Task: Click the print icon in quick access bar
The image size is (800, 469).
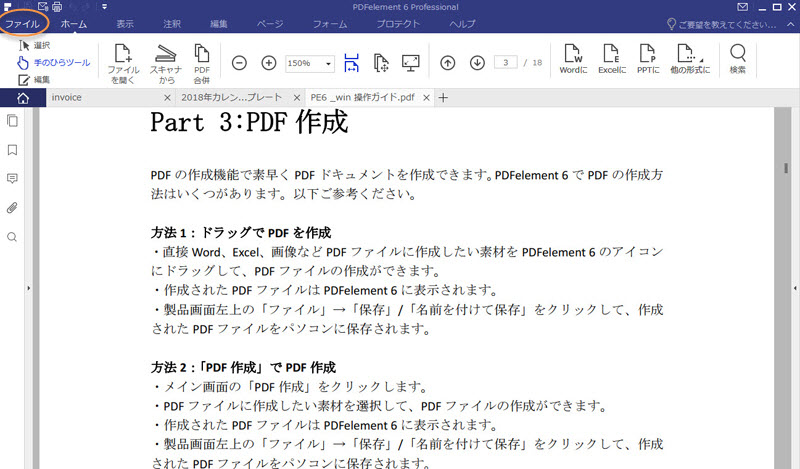Action: tap(57, 7)
